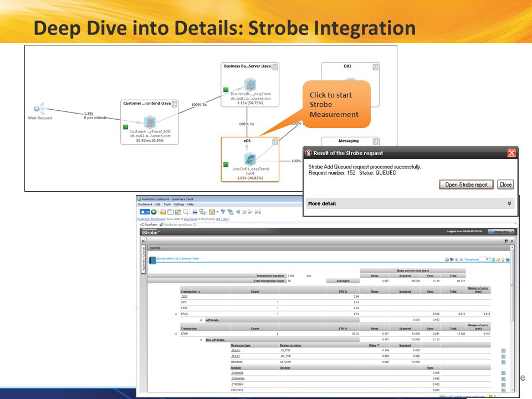This screenshot has height=399, width=532.
Task: Open the Help menu in dynaTrace Client
Action: coord(190,204)
